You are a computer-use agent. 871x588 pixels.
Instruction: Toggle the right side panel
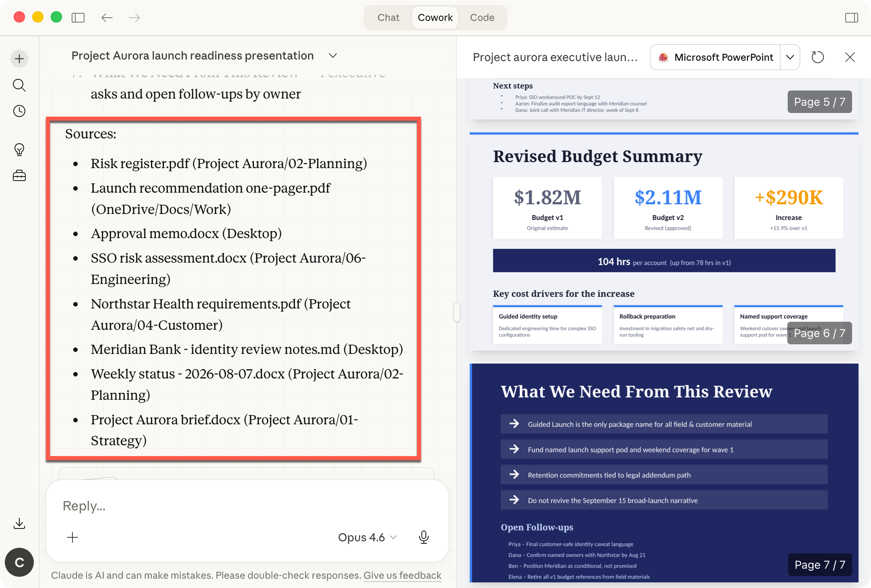point(851,17)
